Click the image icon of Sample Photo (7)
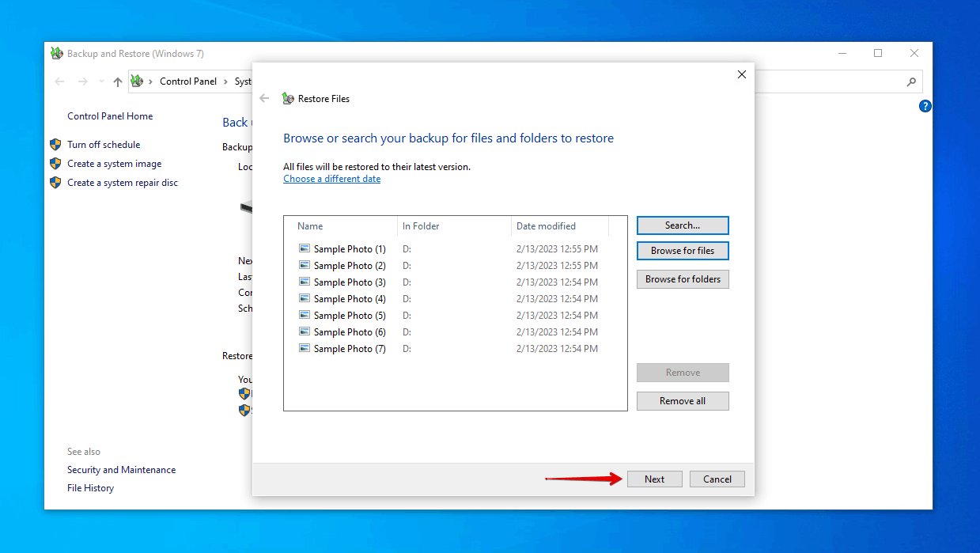This screenshot has width=980, height=553. (305, 348)
